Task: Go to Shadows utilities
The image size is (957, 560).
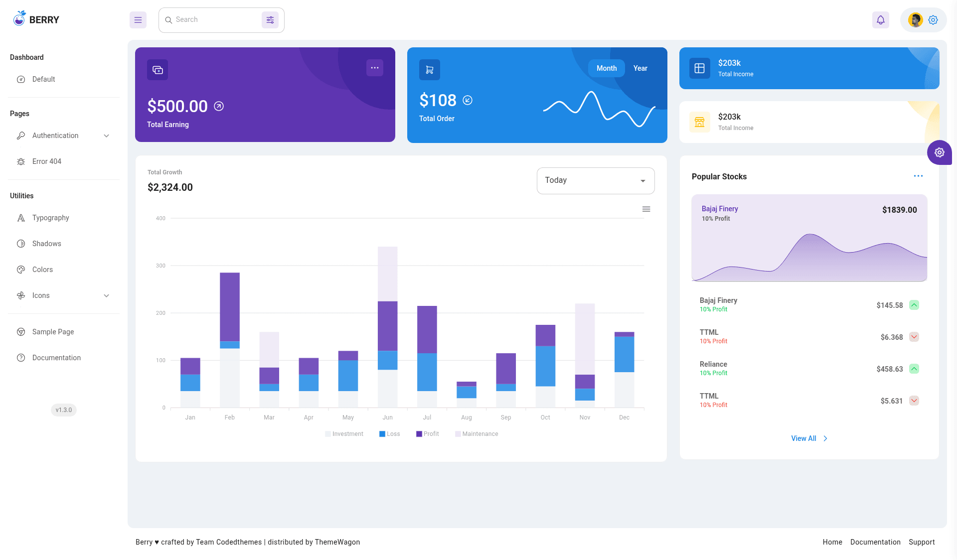Action: [64, 244]
